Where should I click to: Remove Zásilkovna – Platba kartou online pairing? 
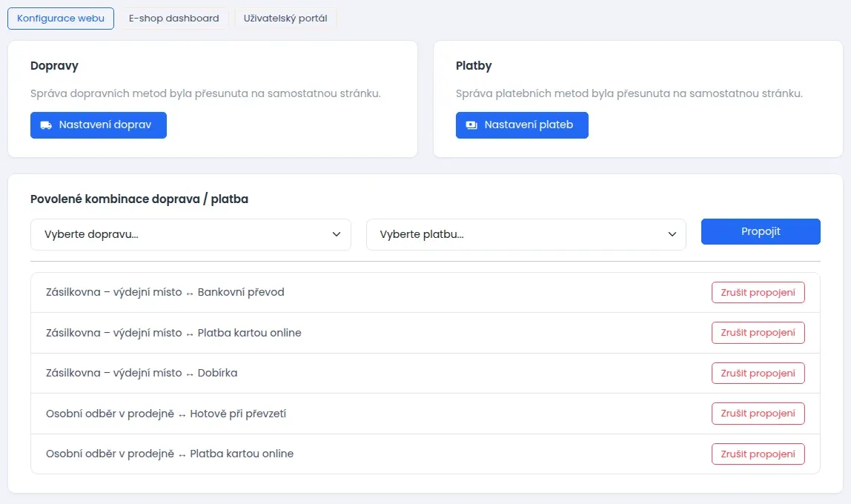coord(758,333)
